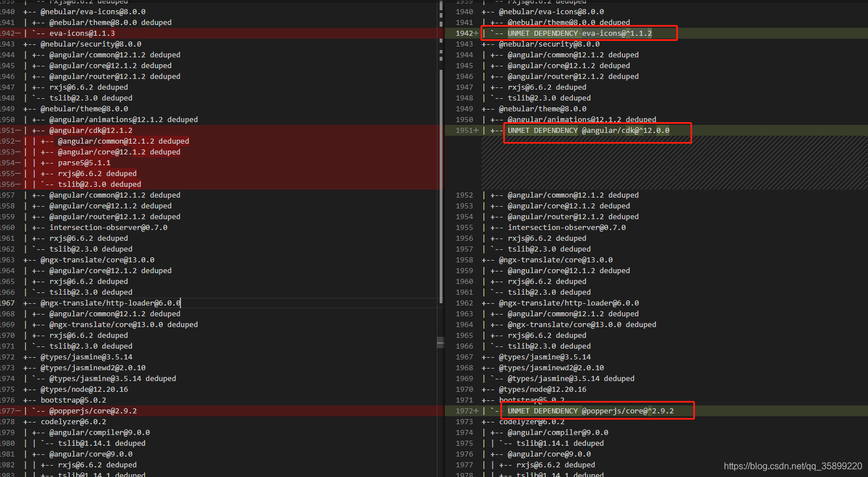Click @types/jasmine@3.5.14 deduped in left pane
The width and height of the screenshot is (868, 477).
(112, 379)
